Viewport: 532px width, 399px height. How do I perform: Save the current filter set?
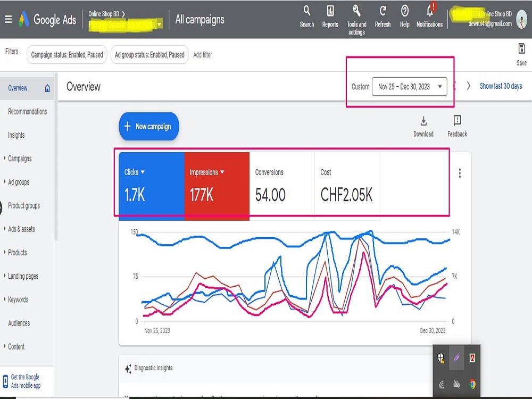click(521, 54)
